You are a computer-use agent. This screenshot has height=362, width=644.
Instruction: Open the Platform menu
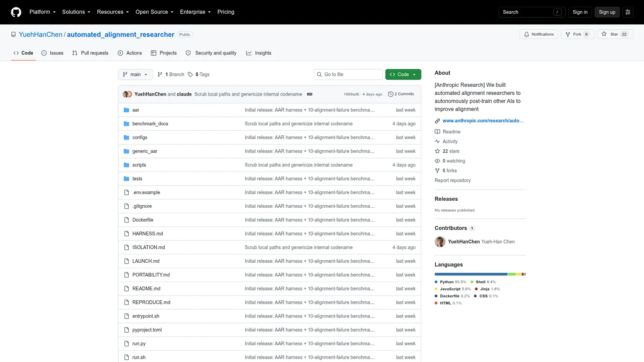pos(42,12)
